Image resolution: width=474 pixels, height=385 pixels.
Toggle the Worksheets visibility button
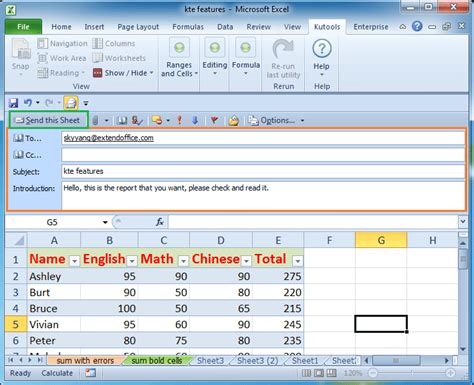pyautogui.click(x=119, y=58)
